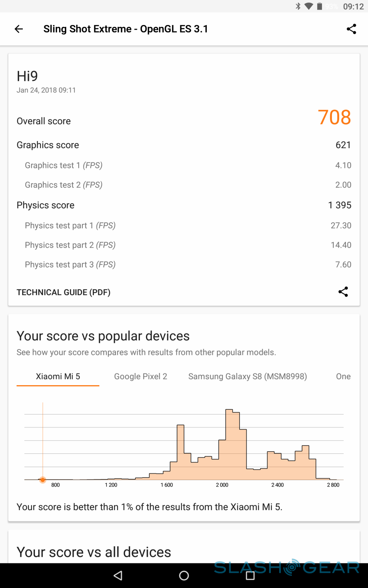Tap the status bar clock showing 09:12
Image resolution: width=368 pixels, height=588 pixels.
pos(353,6)
